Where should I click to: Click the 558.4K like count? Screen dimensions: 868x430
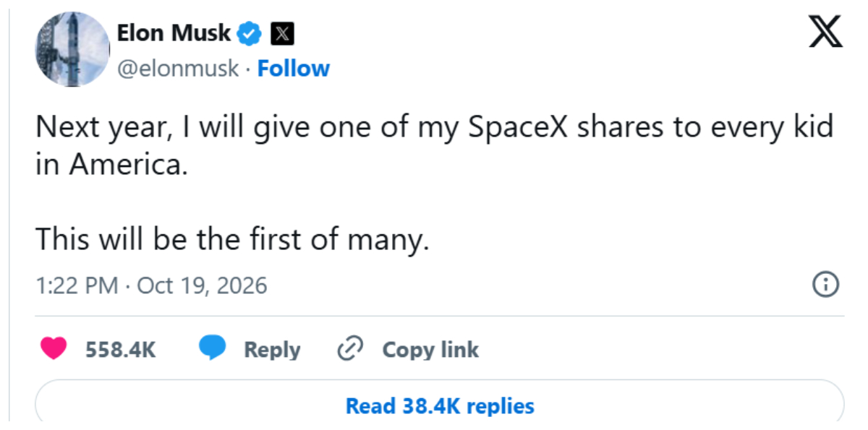click(x=121, y=350)
